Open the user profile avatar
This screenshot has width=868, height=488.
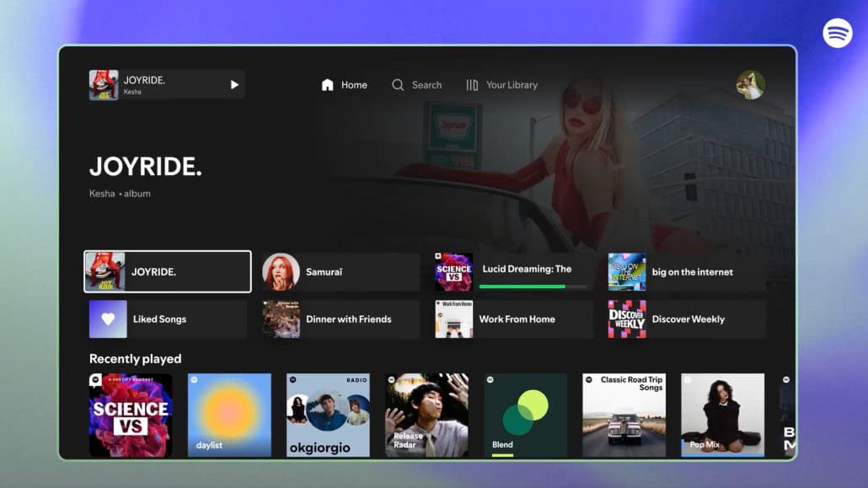pyautogui.click(x=750, y=85)
